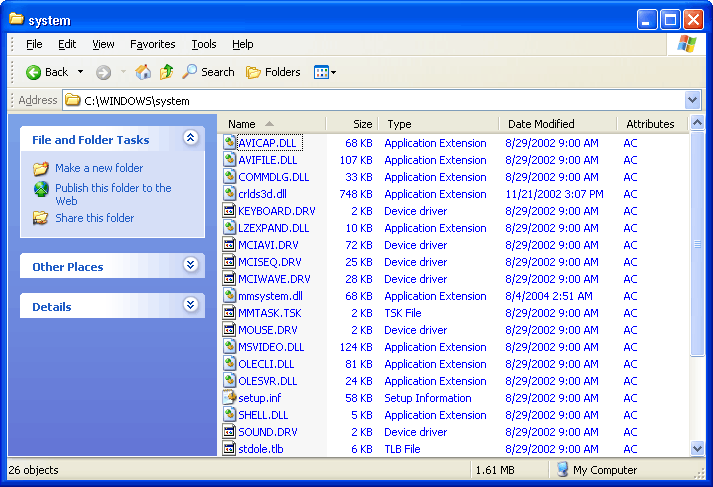Click the SHELL.DLL file name
Image resolution: width=713 pixels, height=487 pixels.
263,415
